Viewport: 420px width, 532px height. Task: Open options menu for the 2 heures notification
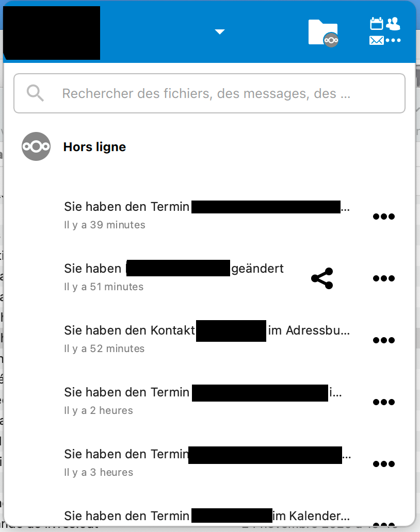pos(384,402)
